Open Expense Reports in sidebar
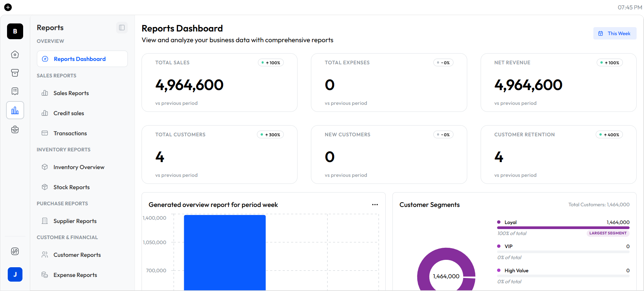The image size is (644, 291). pos(82,275)
